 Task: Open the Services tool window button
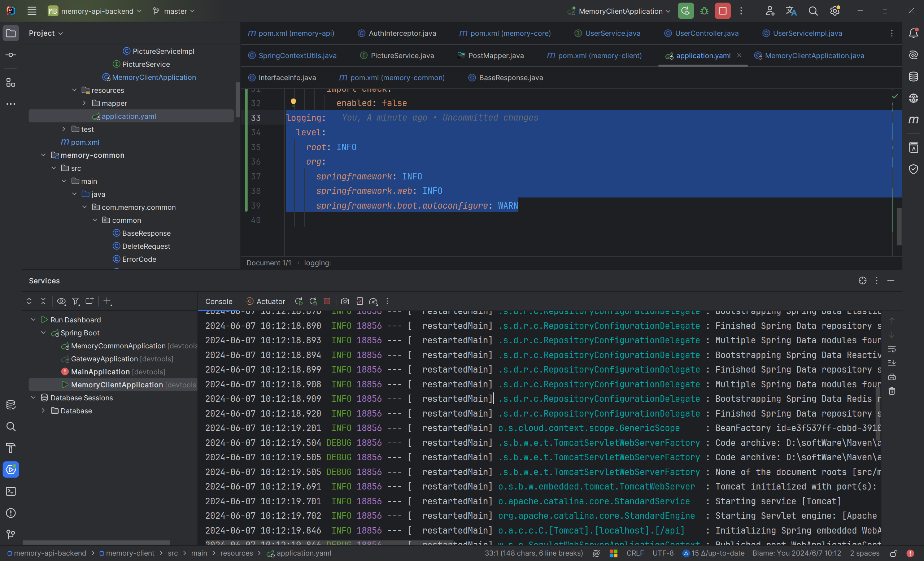tap(10, 470)
